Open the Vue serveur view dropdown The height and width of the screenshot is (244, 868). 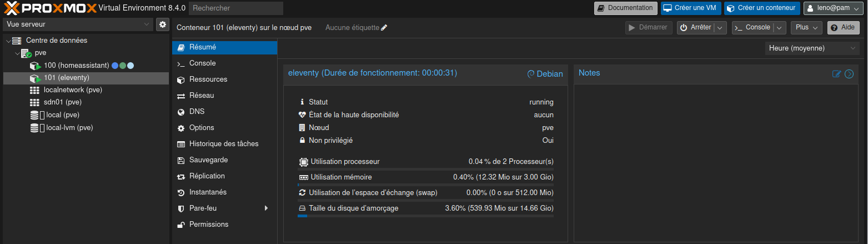tap(78, 24)
